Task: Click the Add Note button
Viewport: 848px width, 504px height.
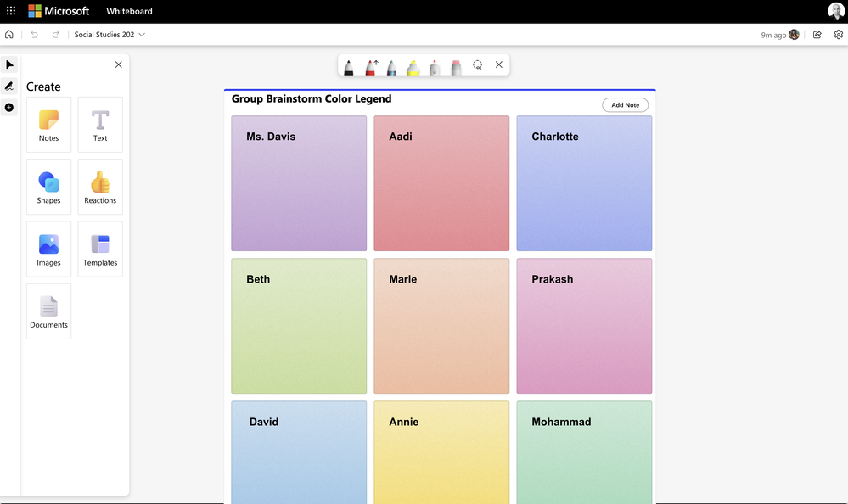Action: coord(626,105)
